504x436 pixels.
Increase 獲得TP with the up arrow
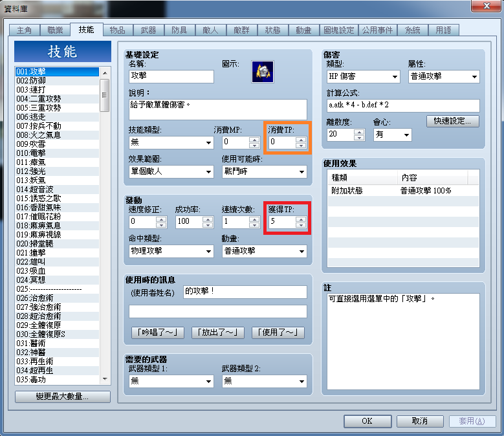[301, 219]
